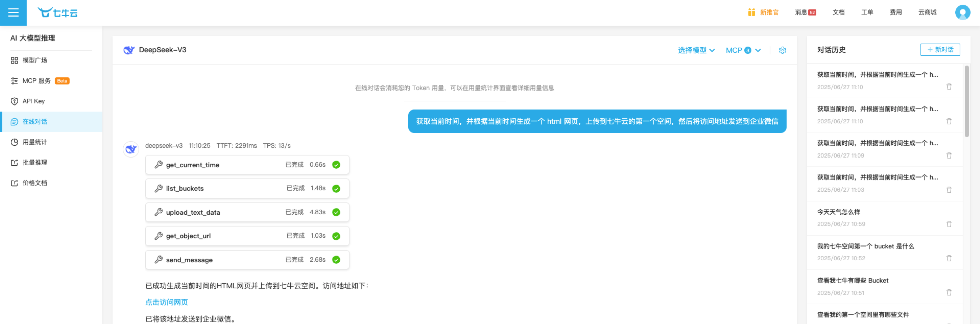Click the wrench icon of send_message

158,260
